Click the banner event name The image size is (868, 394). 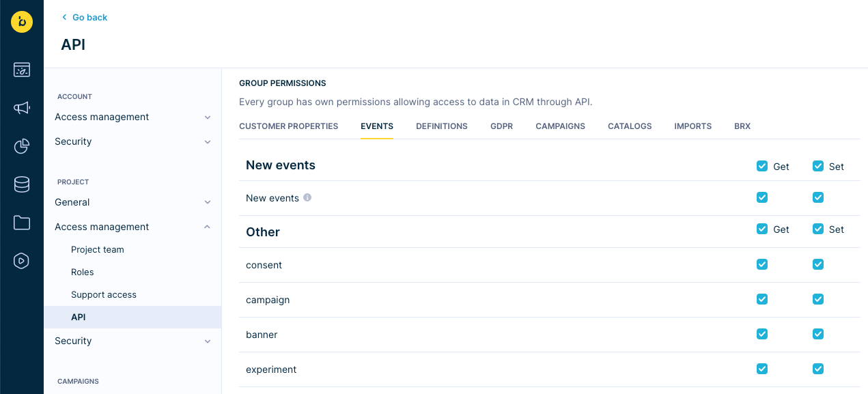tap(262, 335)
